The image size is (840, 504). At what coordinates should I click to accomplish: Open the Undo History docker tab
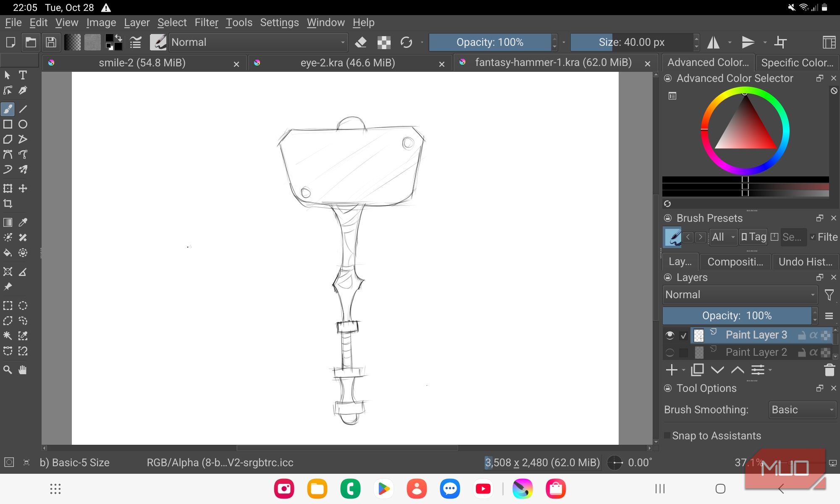click(x=805, y=262)
